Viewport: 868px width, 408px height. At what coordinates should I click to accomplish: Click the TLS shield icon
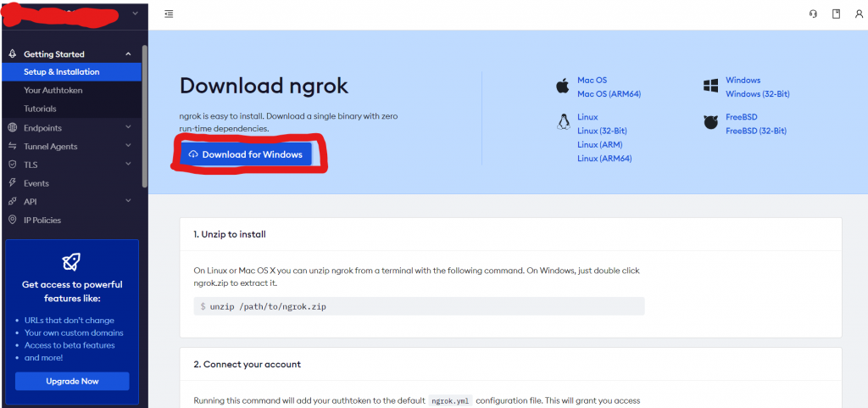[x=13, y=165]
